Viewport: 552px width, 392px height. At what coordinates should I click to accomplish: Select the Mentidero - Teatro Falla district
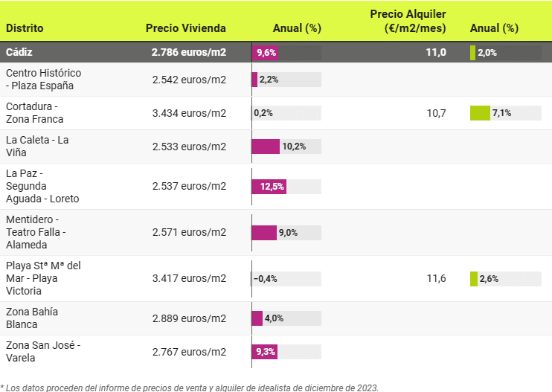[x=36, y=232]
